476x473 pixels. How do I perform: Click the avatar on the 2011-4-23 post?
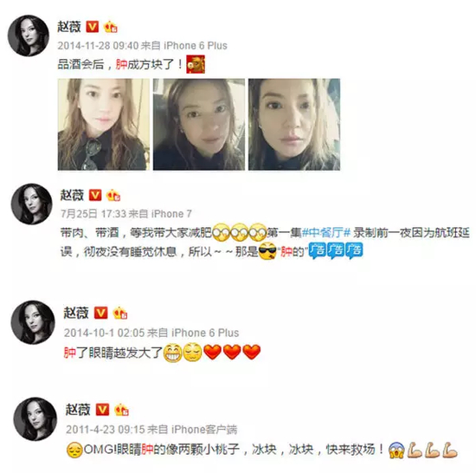[x=35, y=419]
